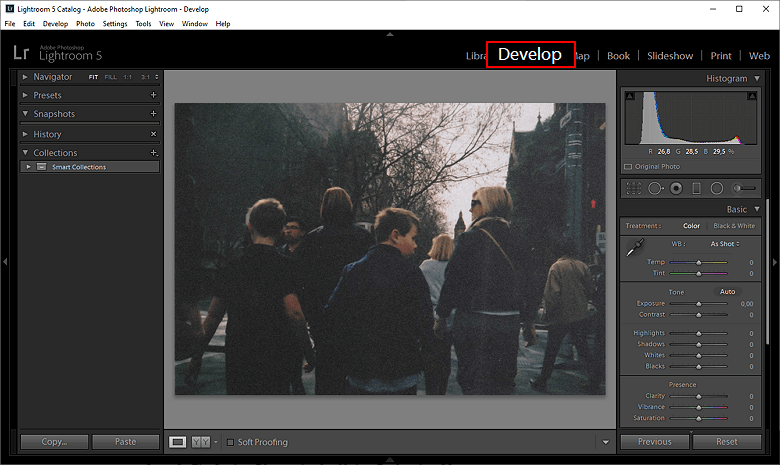This screenshot has height=465, width=780.
Task: Open the toolbar content dropdown arrow
Action: [x=605, y=442]
